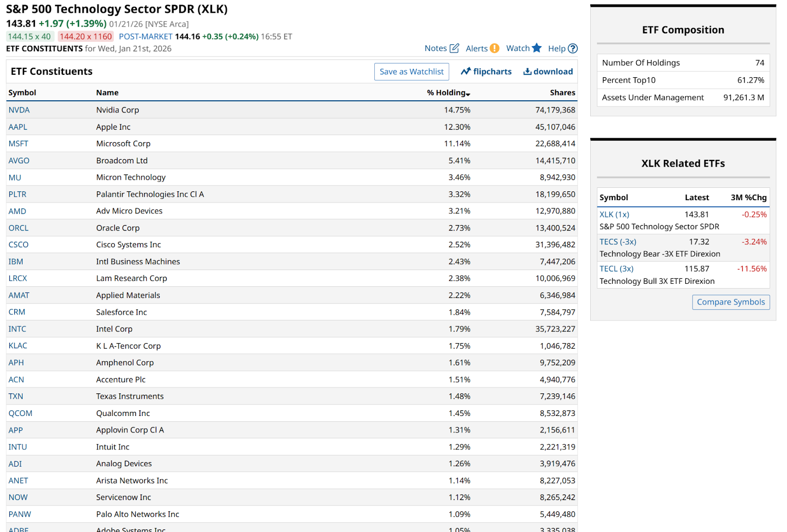This screenshot has height=532, width=787.
Task: Click the download arrow icon
Action: coord(527,72)
